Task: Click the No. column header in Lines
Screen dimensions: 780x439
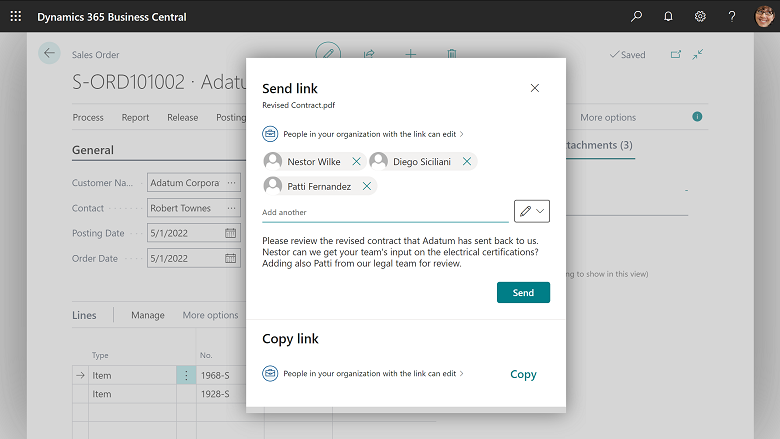Action: [x=206, y=355]
